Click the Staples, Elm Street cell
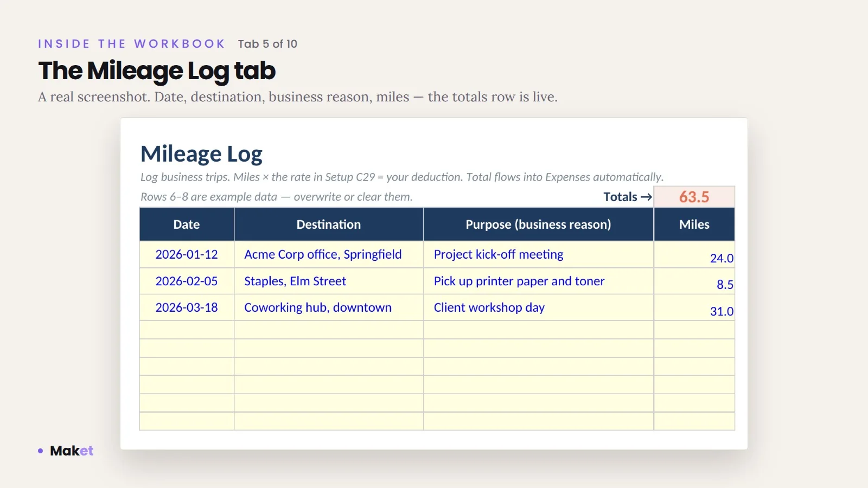This screenshot has height=488, width=868. 329,281
